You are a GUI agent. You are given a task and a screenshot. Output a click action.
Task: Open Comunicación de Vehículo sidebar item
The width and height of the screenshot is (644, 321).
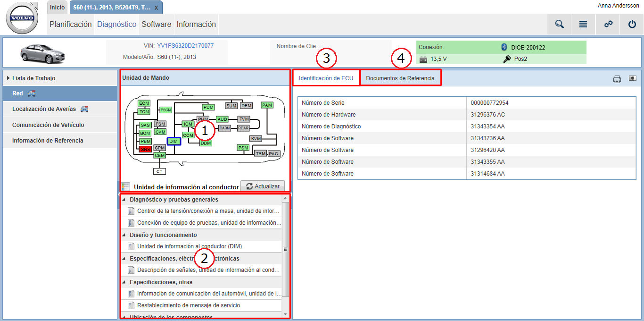pos(60,125)
